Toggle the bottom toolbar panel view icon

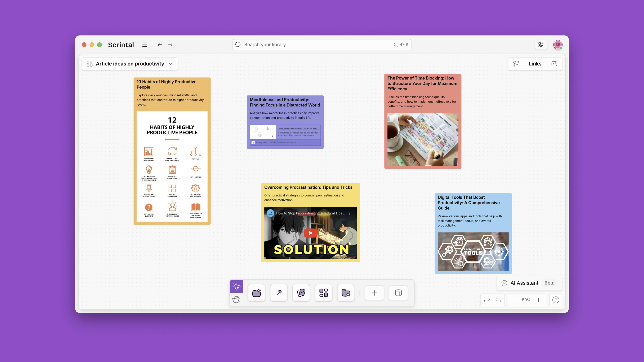[x=398, y=293]
